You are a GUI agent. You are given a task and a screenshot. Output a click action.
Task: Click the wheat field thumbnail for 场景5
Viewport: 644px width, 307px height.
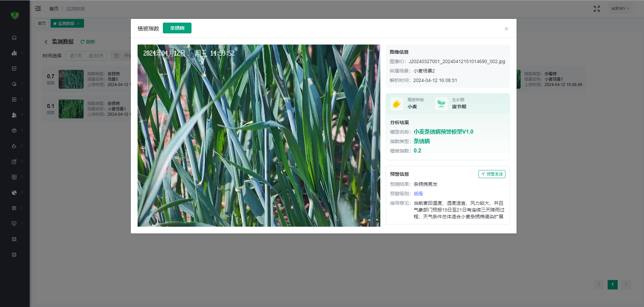(71, 79)
